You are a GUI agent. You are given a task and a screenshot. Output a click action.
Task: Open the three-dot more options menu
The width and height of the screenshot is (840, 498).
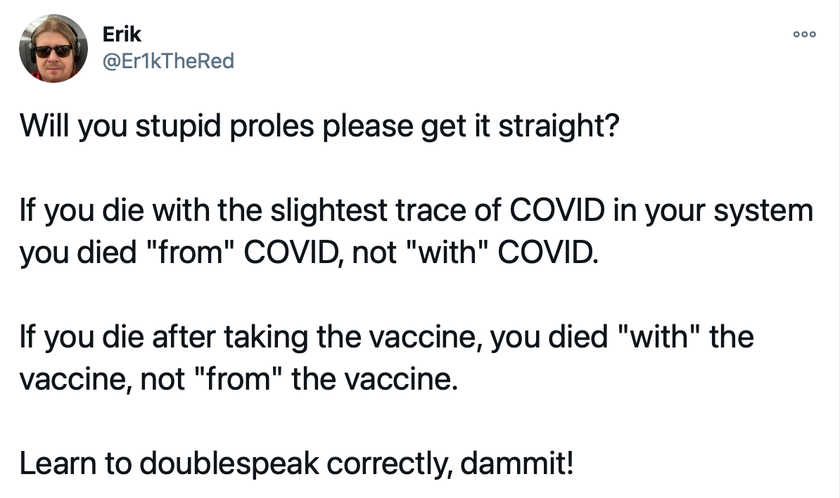pyautogui.click(x=805, y=34)
